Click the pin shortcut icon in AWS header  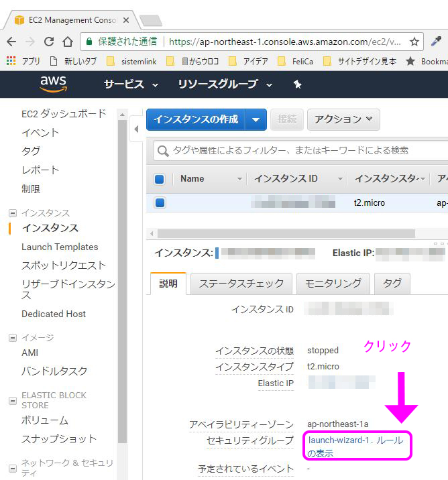297,84
